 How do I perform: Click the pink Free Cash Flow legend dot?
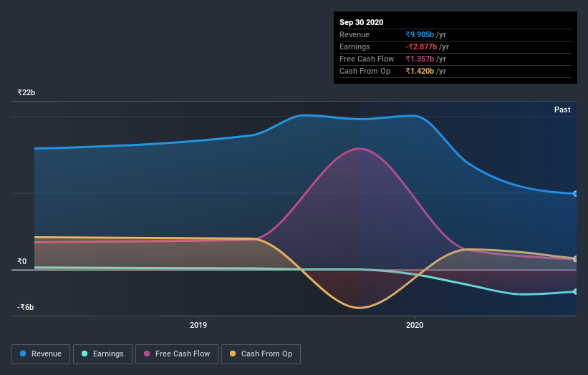point(147,354)
